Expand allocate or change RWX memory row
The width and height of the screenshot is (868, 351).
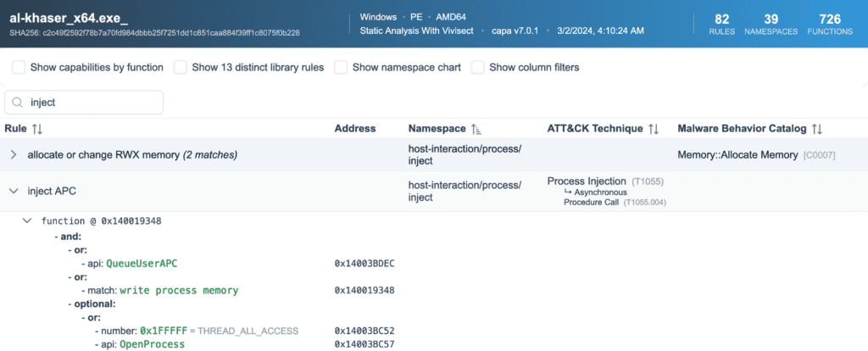(14, 155)
